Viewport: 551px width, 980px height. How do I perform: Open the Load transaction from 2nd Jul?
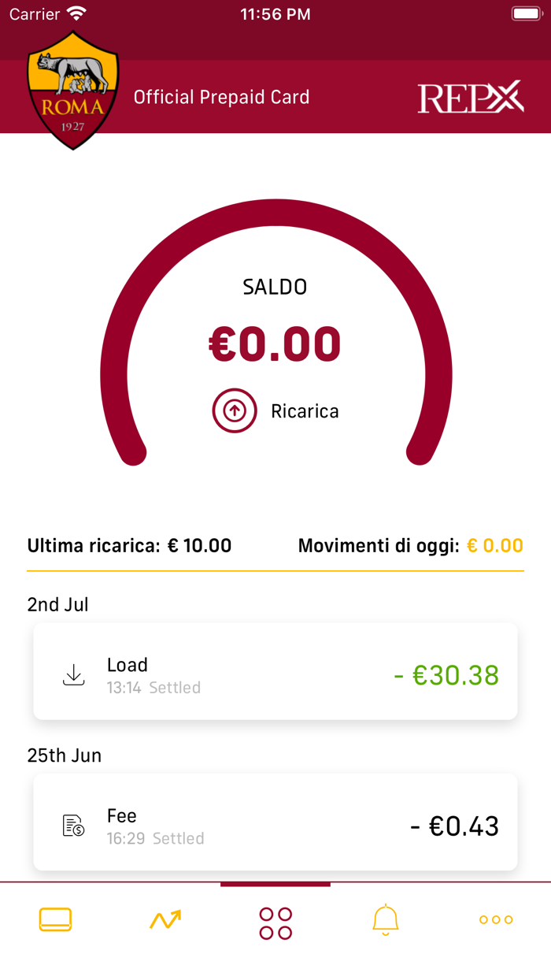pyautogui.click(x=275, y=671)
